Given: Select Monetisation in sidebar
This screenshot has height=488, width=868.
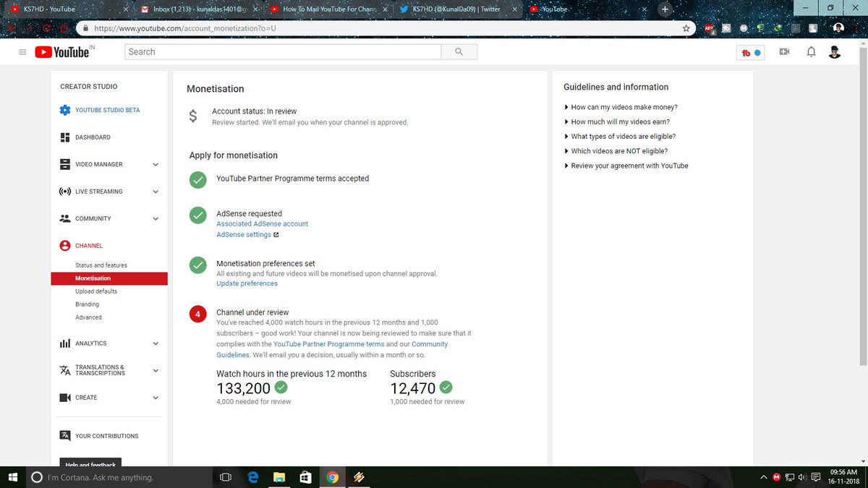Looking at the screenshot, I should coord(109,278).
